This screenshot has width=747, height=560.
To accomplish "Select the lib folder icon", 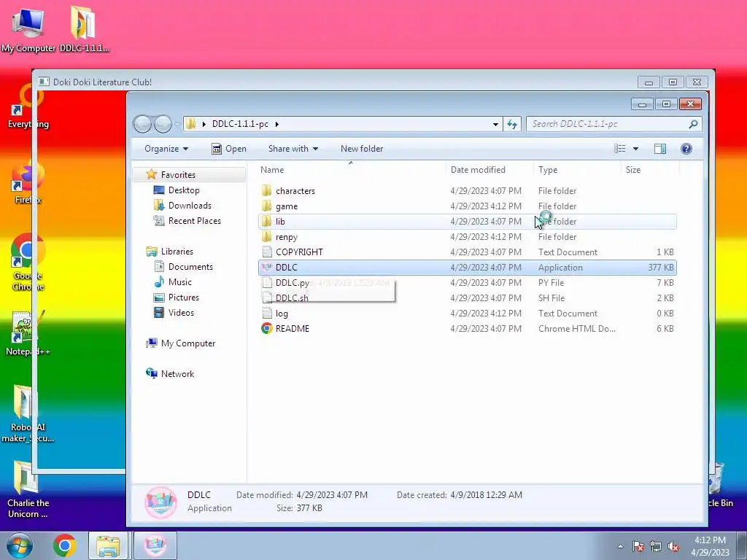I will tap(267, 222).
